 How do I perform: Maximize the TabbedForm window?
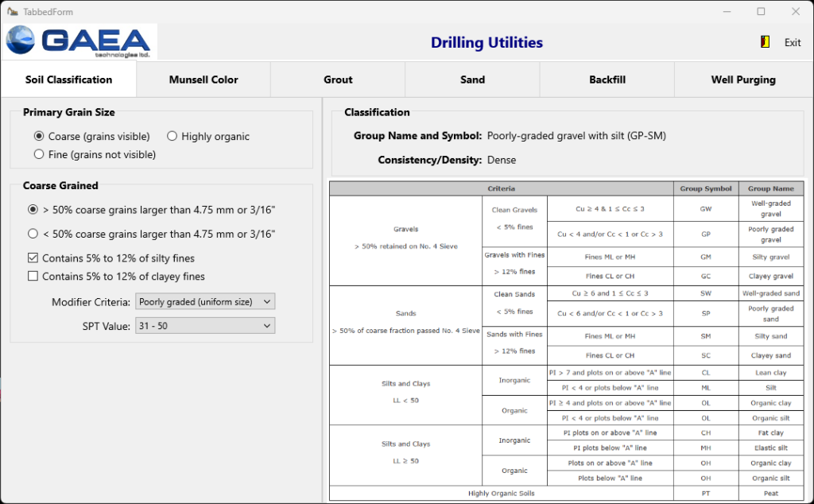click(761, 12)
